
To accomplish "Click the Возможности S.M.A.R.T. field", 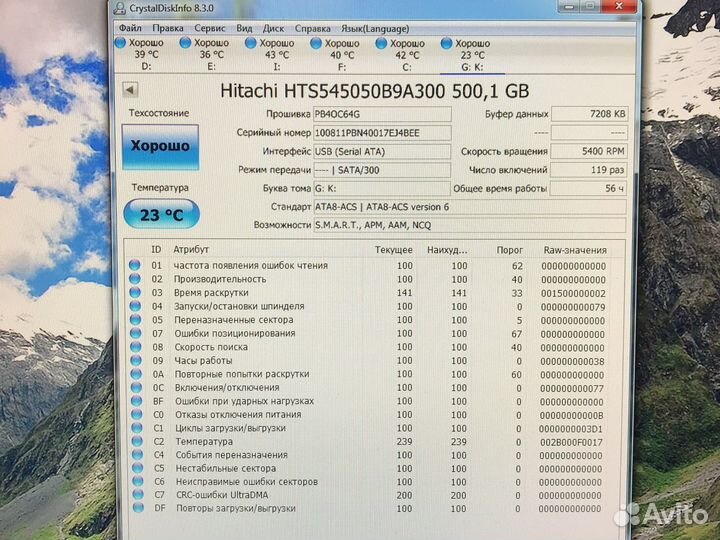I will (x=470, y=225).
